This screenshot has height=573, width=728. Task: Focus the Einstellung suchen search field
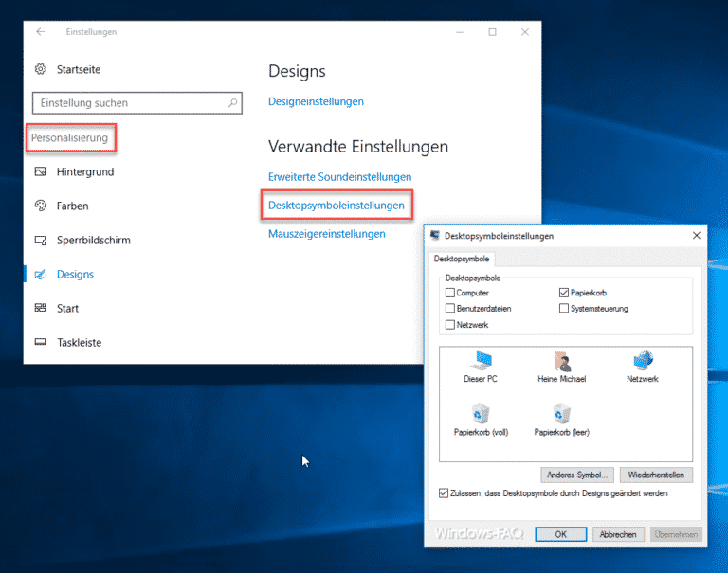coord(128,103)
